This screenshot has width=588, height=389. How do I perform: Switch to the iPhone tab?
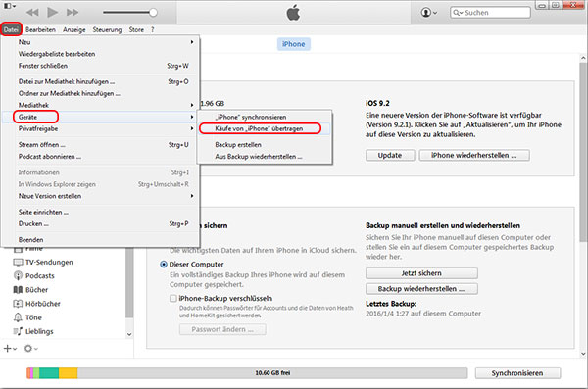coord(294,44)
